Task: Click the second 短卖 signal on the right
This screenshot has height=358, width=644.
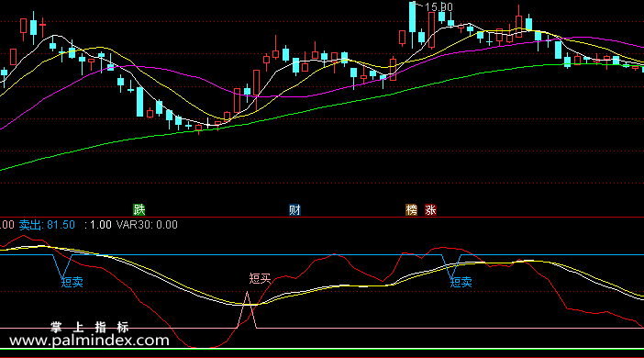Action: [x=461, y=282]
